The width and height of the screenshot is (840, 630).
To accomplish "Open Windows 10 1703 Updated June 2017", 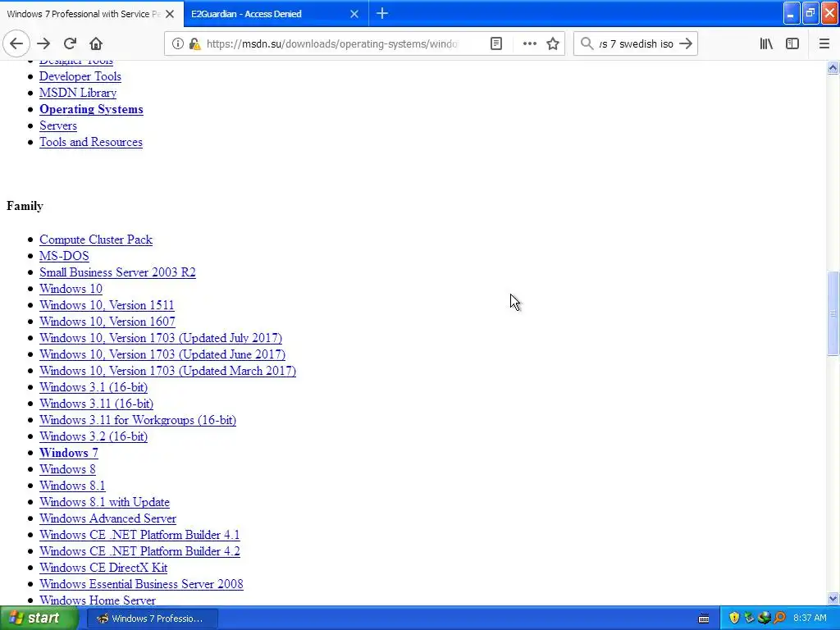I will 162,354.
